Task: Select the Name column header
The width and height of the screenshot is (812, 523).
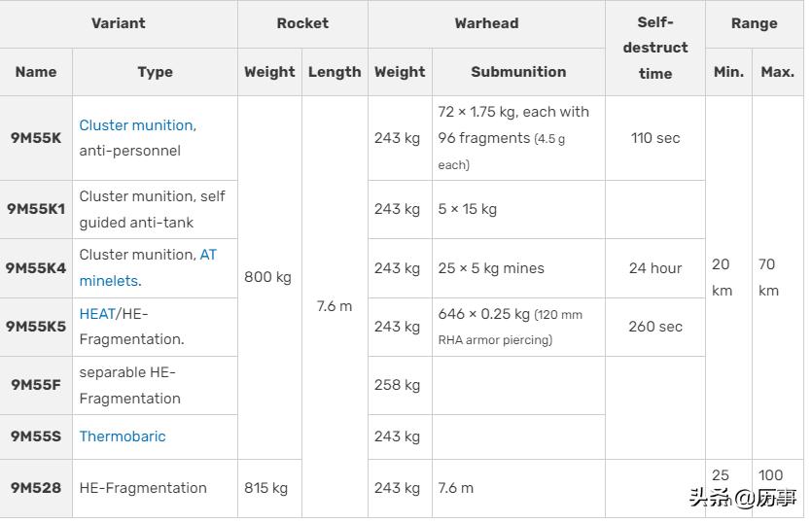Action: [36, 72]
